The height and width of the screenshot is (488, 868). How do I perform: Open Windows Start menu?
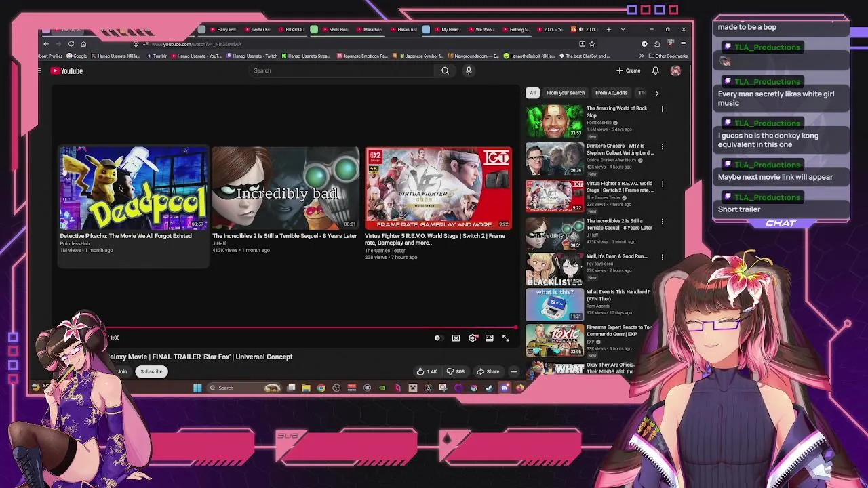pos(197,388)
